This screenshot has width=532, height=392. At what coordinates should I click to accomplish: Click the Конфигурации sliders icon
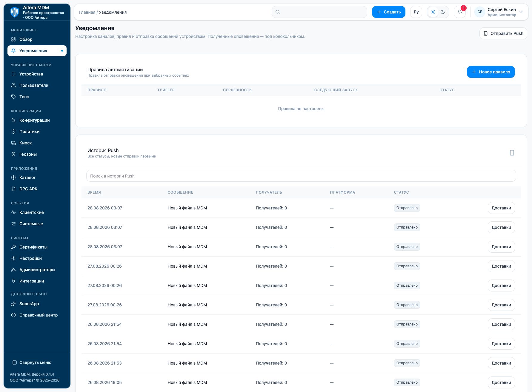13,120
